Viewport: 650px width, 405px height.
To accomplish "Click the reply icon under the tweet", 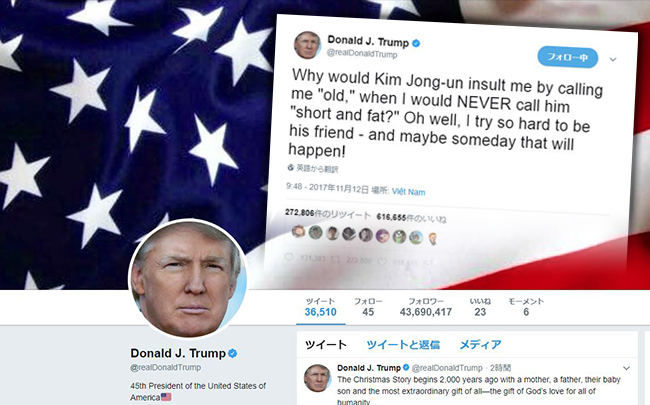I will click(x=289, y=257).
